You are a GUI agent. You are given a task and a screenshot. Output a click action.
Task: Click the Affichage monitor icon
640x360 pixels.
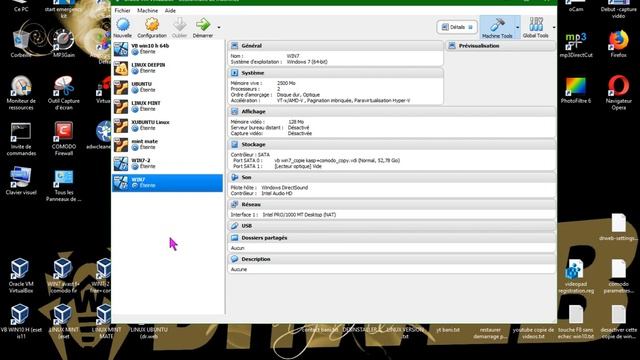coord(234,111)
